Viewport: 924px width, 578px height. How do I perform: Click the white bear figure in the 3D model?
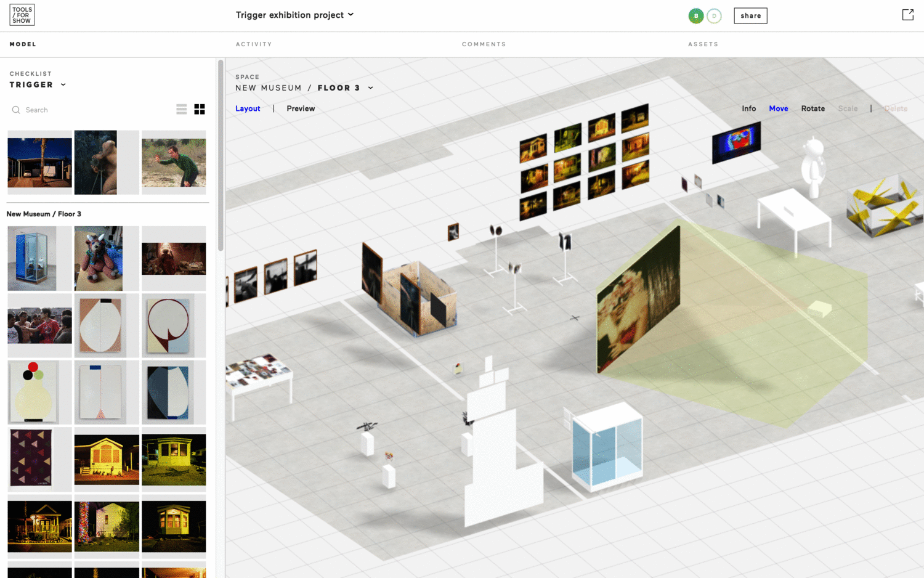(814, 167)
